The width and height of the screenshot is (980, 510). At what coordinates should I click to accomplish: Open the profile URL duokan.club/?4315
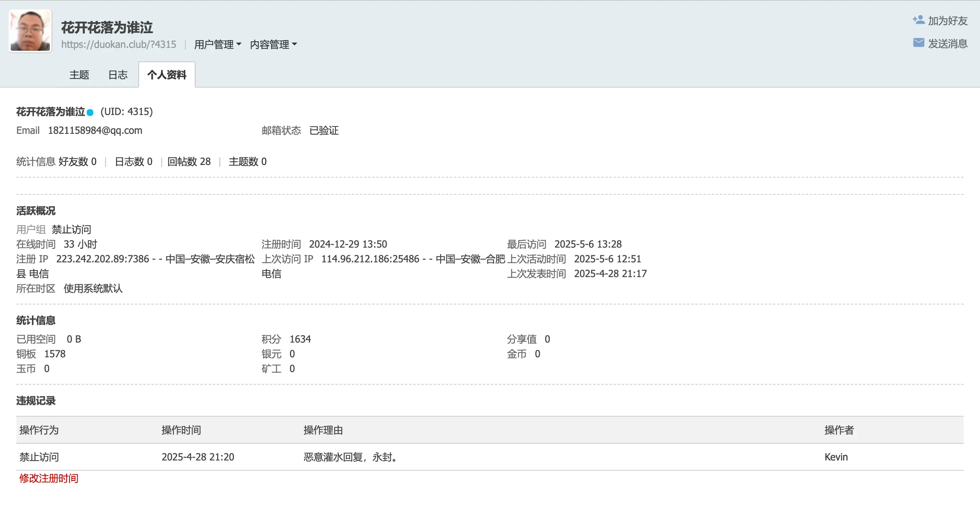[x=119, y=44]
